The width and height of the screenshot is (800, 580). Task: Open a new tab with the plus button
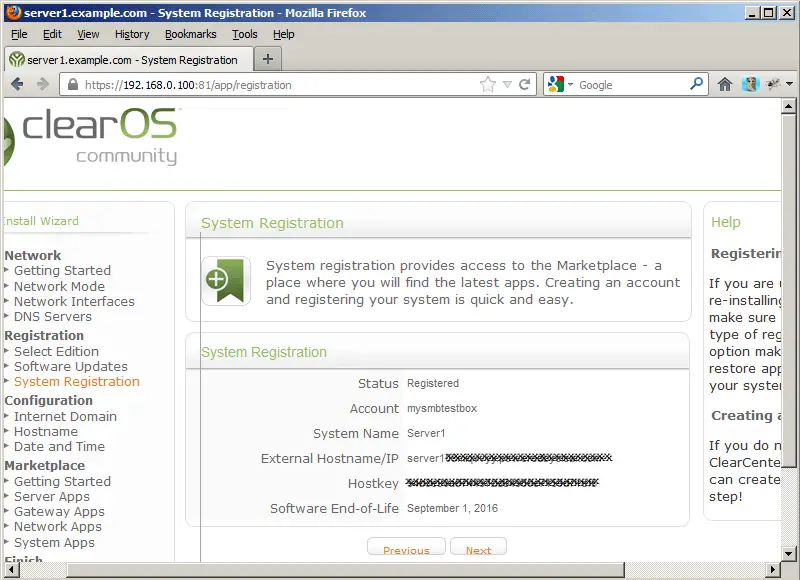coord(268,59)
